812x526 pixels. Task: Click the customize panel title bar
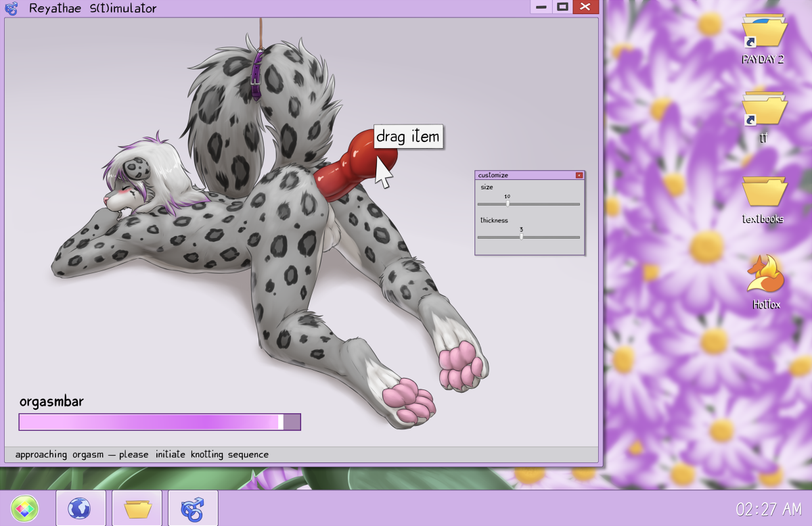click(x=530, y=175)
